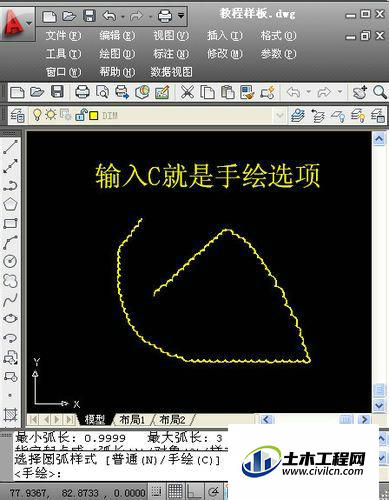Image resolution: width=389 pixels, height=500 pixels.
Task: Expand quick access toolbar customize arrow
Action: pyautogui.click(x=181, y=16)
